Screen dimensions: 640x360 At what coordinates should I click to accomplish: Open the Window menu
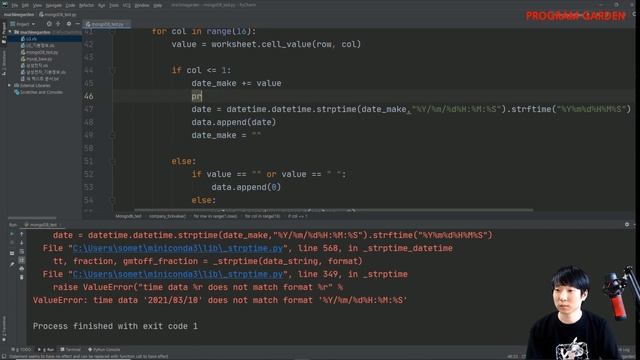point(142,6)
